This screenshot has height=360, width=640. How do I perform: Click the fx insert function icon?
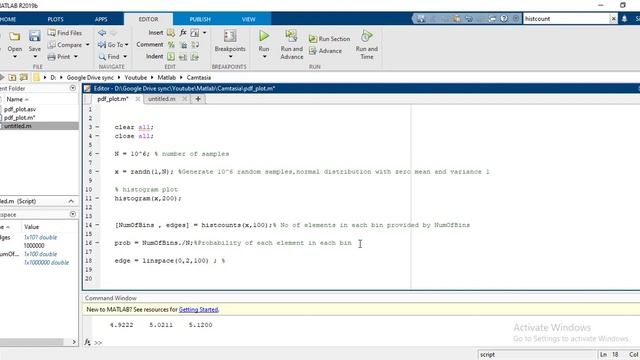tap(183, 32)
